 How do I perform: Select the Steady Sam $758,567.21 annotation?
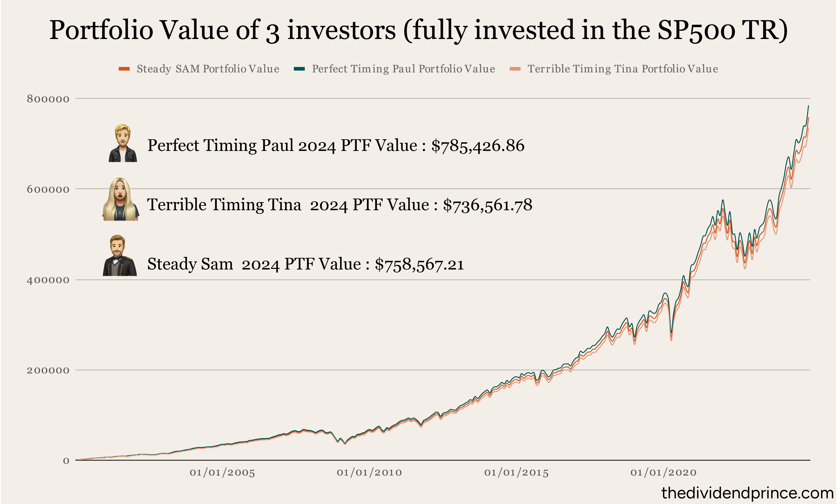[305, 264]
